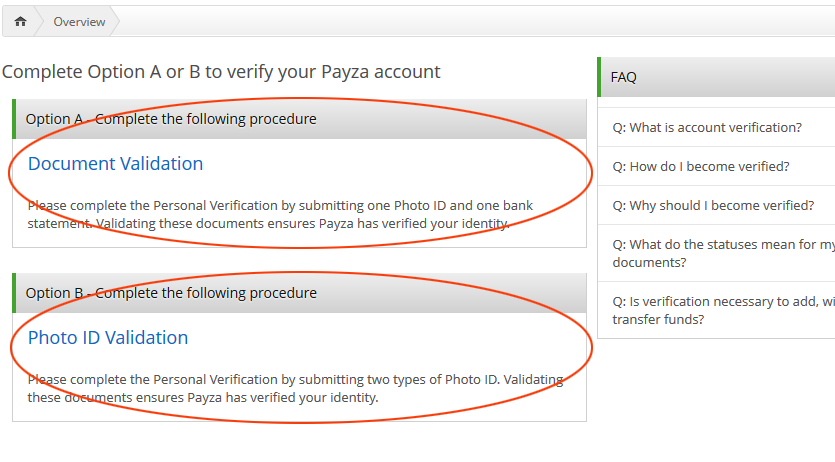
Task: Click the home icon in breadcrumb
Action: [20, 22]
